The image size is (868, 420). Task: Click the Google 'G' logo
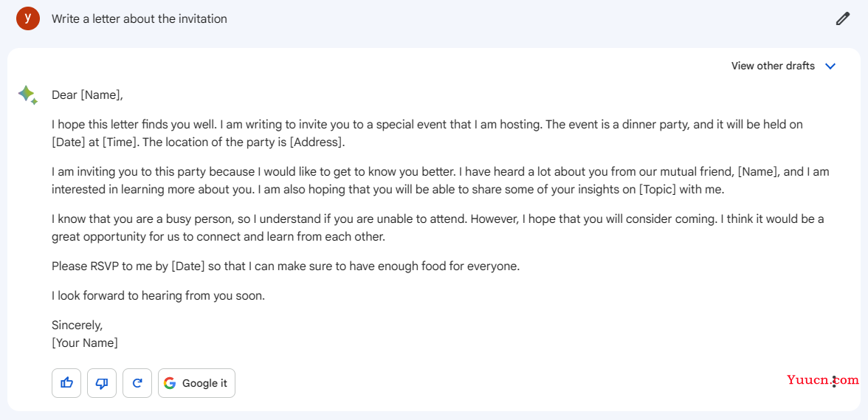point(170,383)
